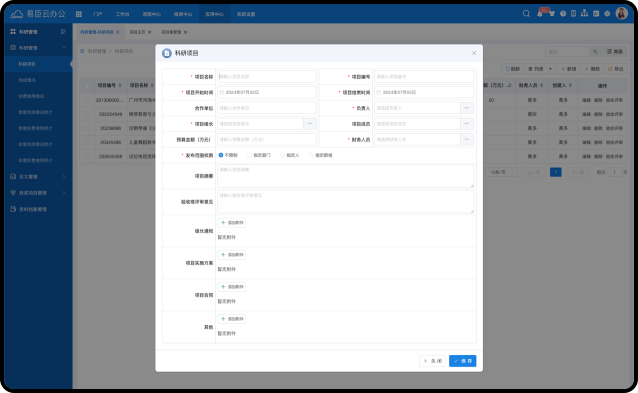Open the 负责人 selector ellipsis button

pyautogui.click(x=467, y=108)
